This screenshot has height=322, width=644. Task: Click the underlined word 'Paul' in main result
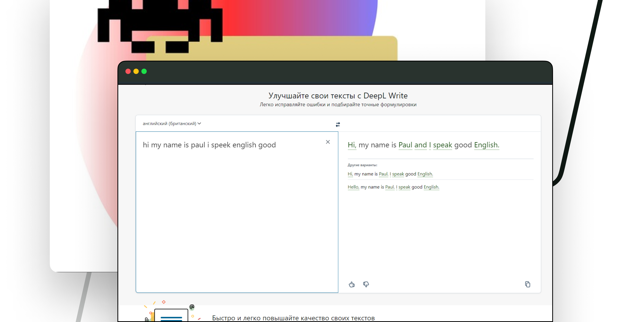pyautogui.click(x=405, y=145)
